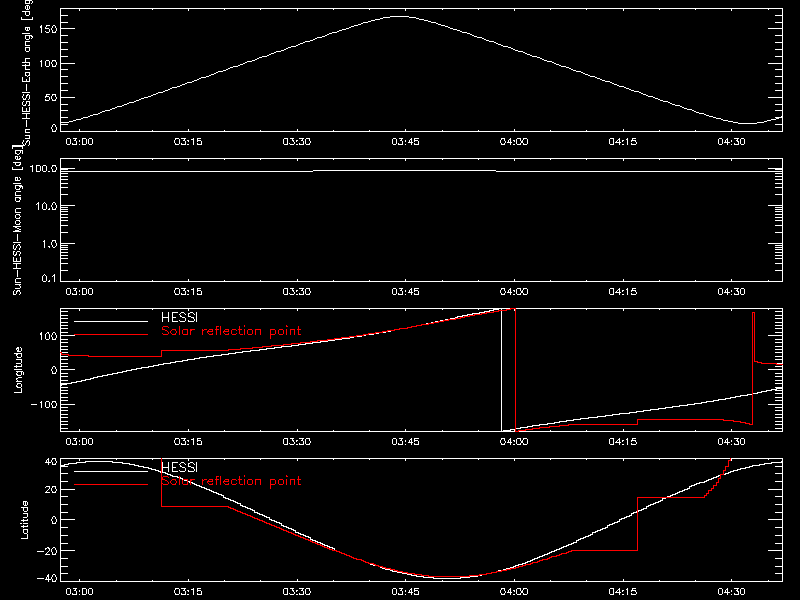Click the red legend line sample in Longitude plot
This screenshot has width=800, height=600.
[x=111, y=335]
